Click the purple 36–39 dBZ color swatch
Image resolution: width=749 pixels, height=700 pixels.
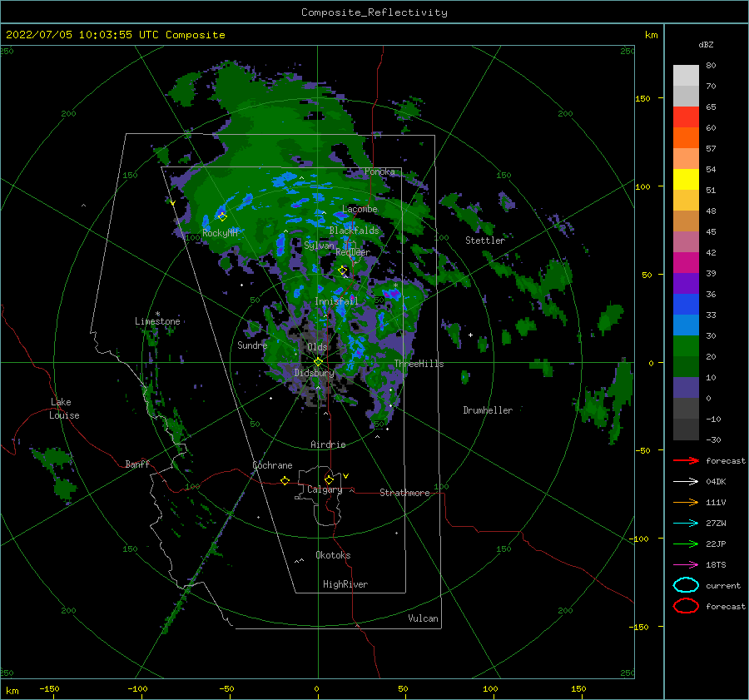pyautogui.click(x=686, y=284)
